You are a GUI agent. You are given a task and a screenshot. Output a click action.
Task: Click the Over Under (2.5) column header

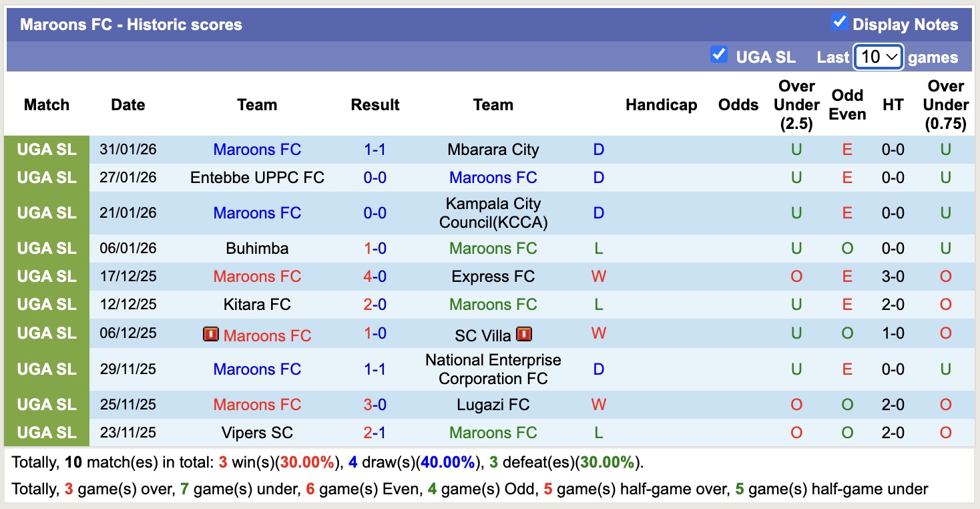click(796, 105)
